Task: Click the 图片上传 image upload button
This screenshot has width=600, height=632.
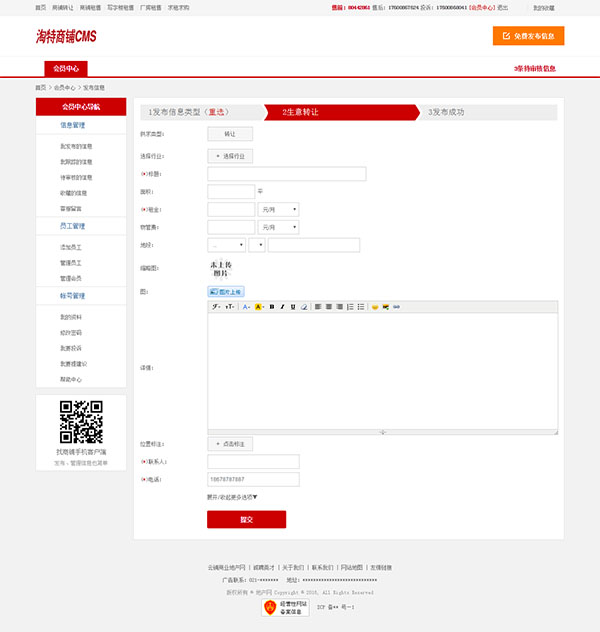Action: (x=225, y=291)
